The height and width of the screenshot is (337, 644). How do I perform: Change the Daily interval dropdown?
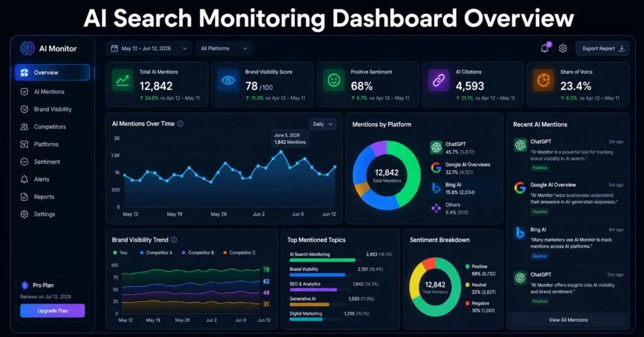(x=323, y=124)
